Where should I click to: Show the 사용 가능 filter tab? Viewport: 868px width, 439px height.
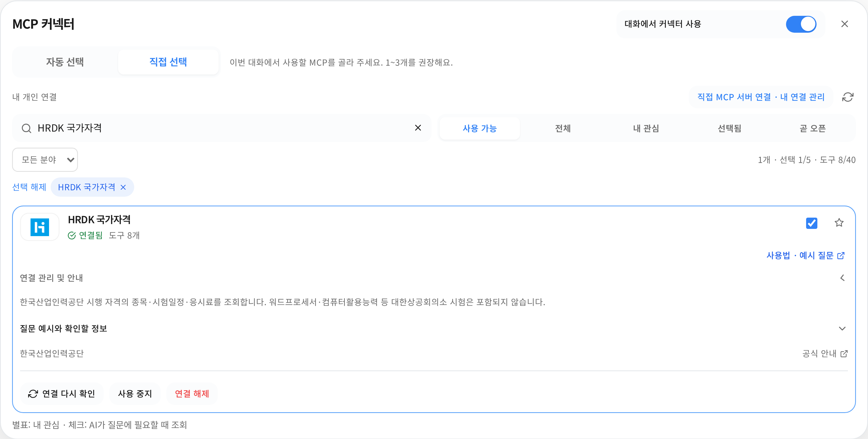(480, 128)
